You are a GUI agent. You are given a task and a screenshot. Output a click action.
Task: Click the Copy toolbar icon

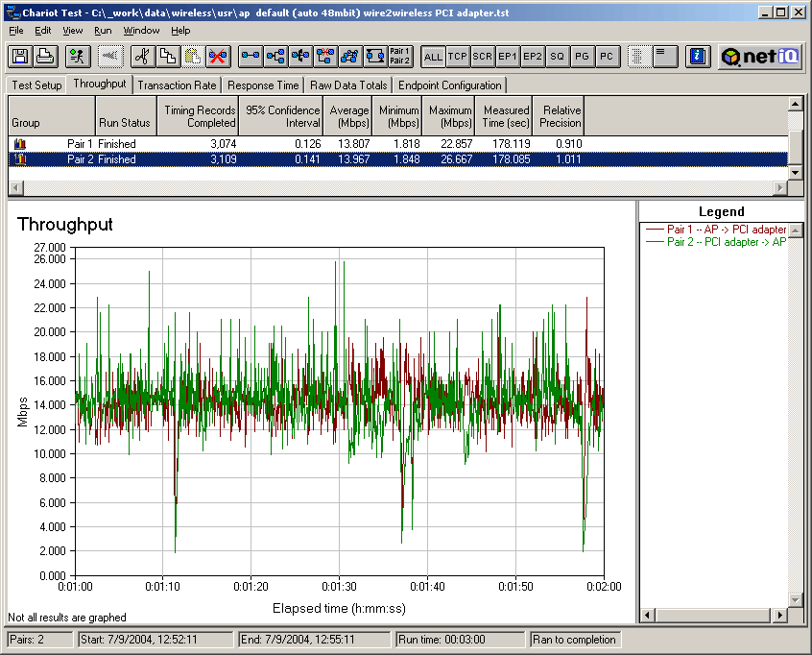tap(167, 57)
